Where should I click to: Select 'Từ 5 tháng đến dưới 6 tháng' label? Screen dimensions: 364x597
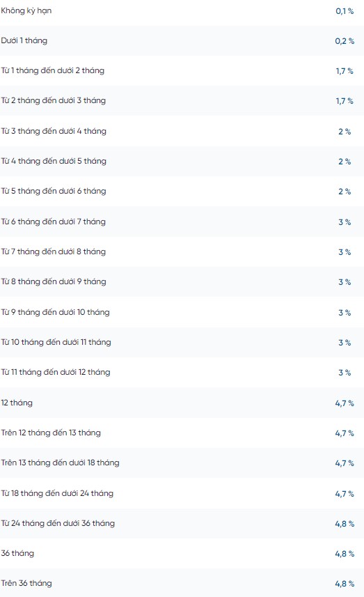coord(54,191)
